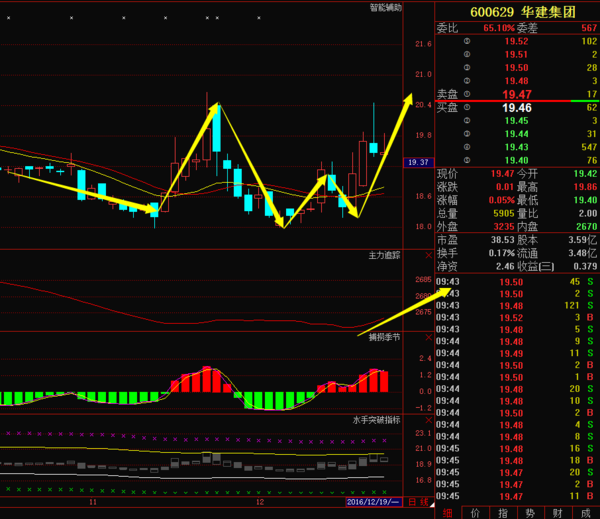Click the 600629 华建集团 stock title
The width and height of the screenshot is (600, 519).
coord(523,12)
